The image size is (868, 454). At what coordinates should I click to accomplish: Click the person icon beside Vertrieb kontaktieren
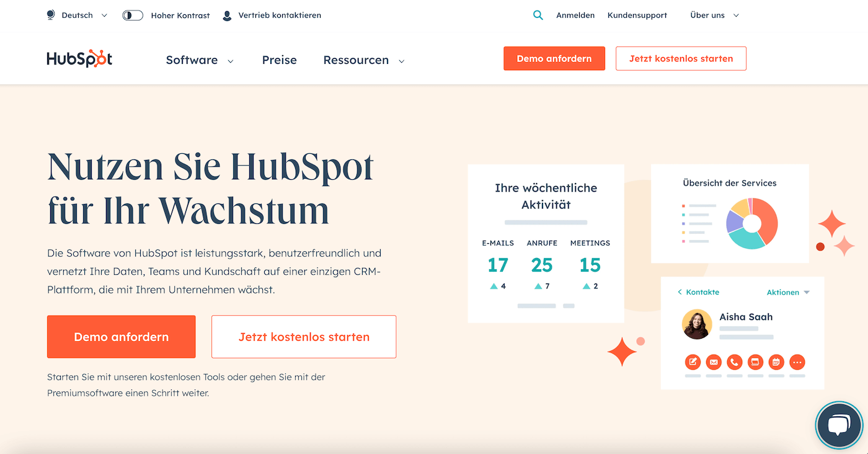[x=227, y=16]
